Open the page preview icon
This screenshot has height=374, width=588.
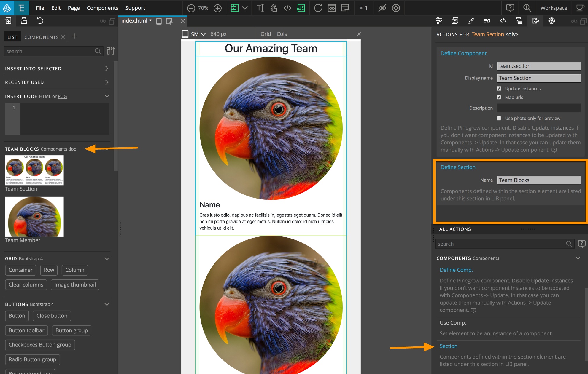[332, 8]
